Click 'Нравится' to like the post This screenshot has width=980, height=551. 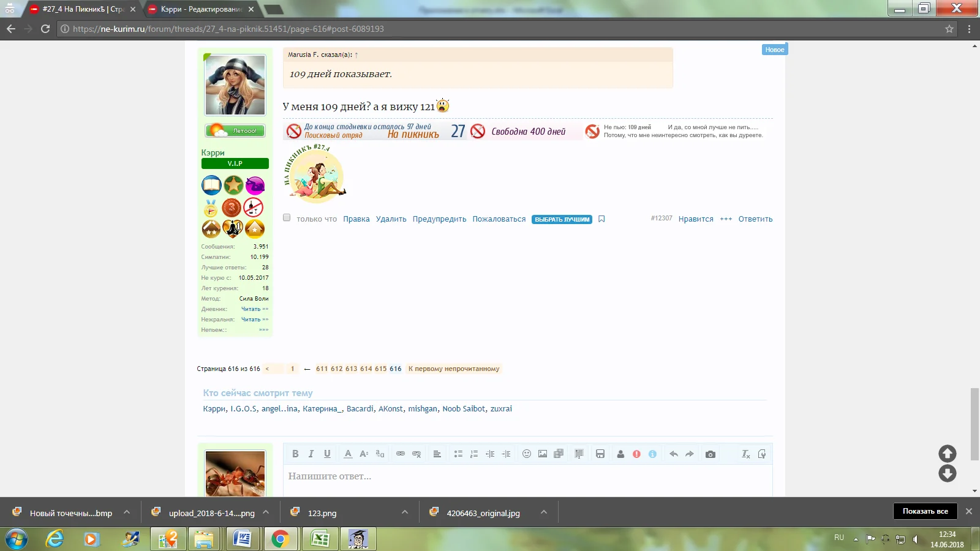click(x=696, y=219)
